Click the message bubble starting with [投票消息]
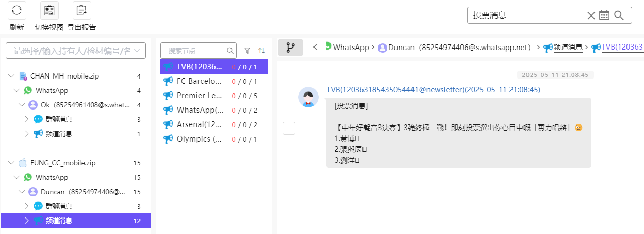 coord(459,133)
